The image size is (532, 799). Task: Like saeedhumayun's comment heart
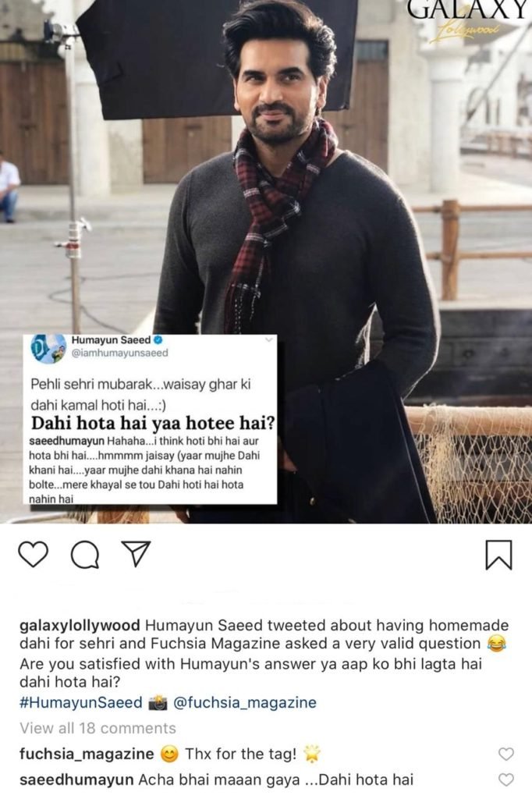click(505, 779)
